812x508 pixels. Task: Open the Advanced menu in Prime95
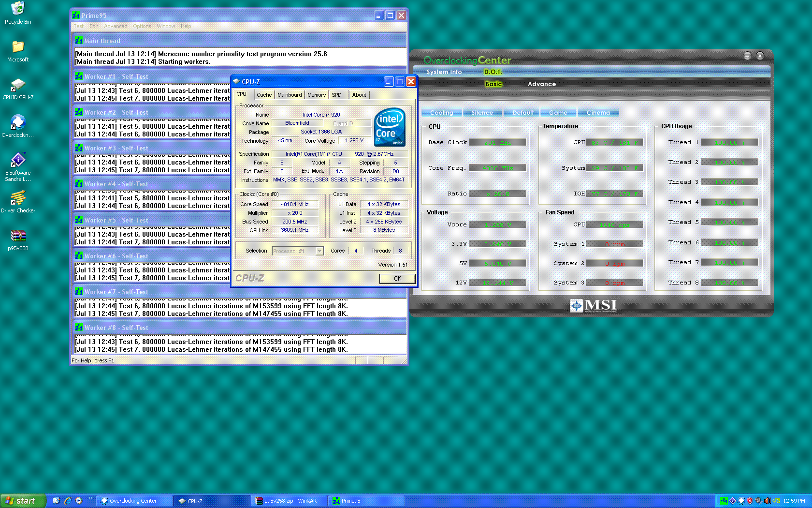116,26
